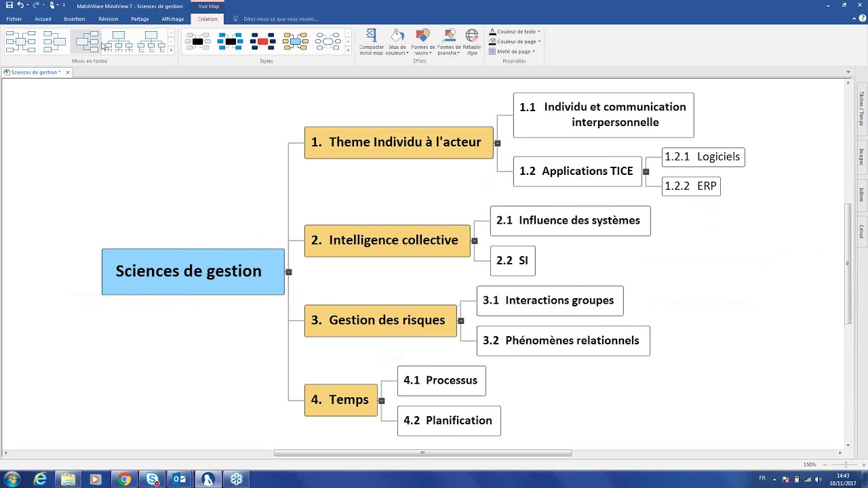Viewport: 868px width, 488px height.
Task: Select node 1.2.1 Logiciels
Action: [703, 157]
